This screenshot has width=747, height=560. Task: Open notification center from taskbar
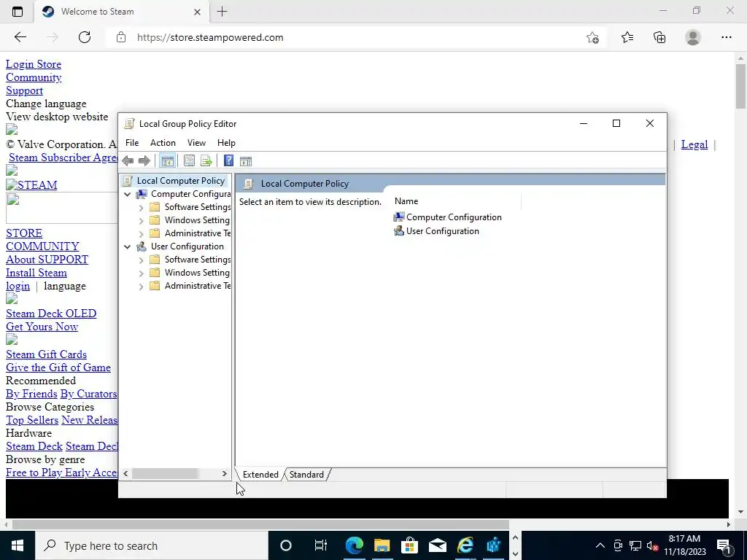coord(724,545)
